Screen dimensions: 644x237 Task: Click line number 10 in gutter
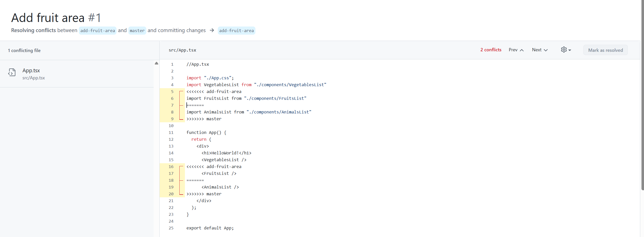click(171, 126)
